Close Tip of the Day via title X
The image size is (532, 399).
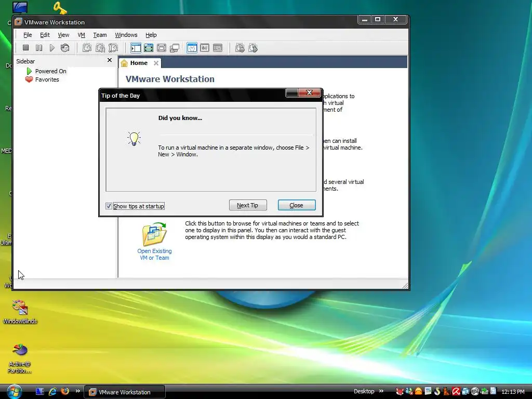tap(310, 92)
